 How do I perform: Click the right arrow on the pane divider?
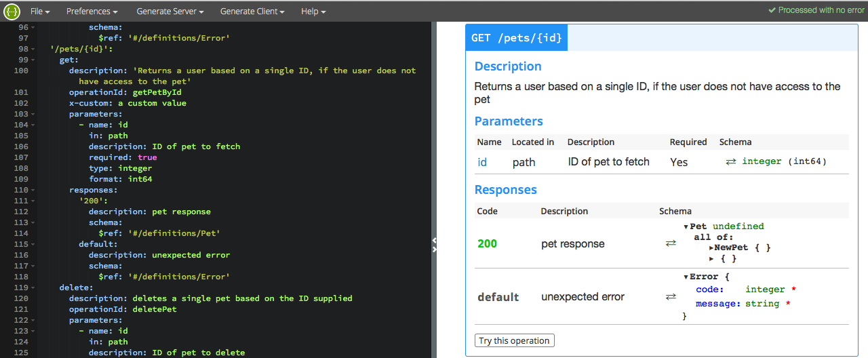(x=434, y=250)
